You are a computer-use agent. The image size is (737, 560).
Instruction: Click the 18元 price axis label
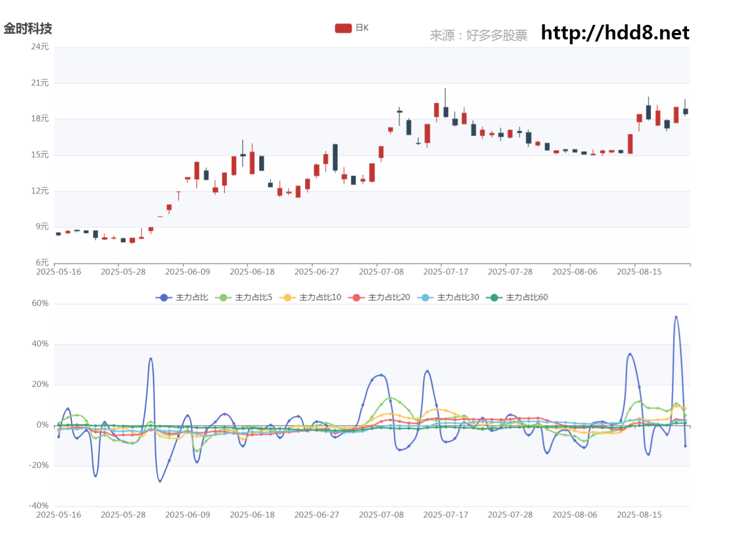tap(40, 119)
